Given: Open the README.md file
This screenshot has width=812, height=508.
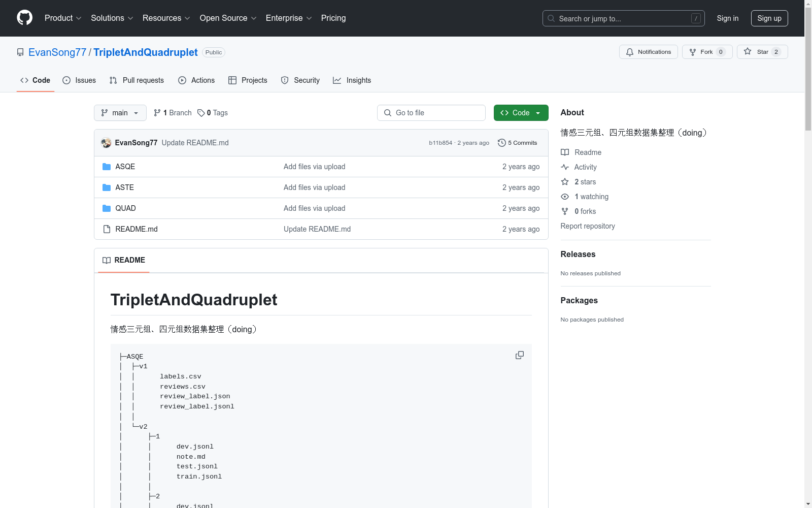Looking at the screenshot, I should [137, 229].
